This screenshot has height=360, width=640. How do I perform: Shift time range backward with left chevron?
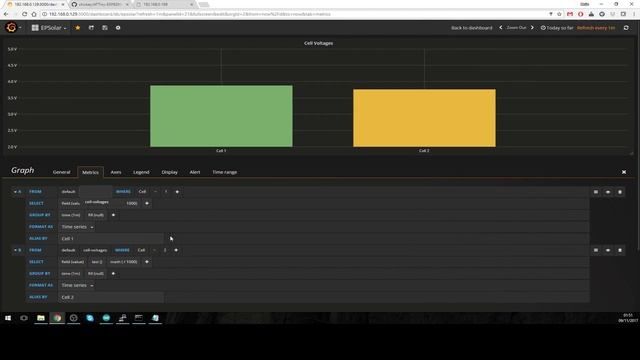pyautogui.click(x=501, y=28)
